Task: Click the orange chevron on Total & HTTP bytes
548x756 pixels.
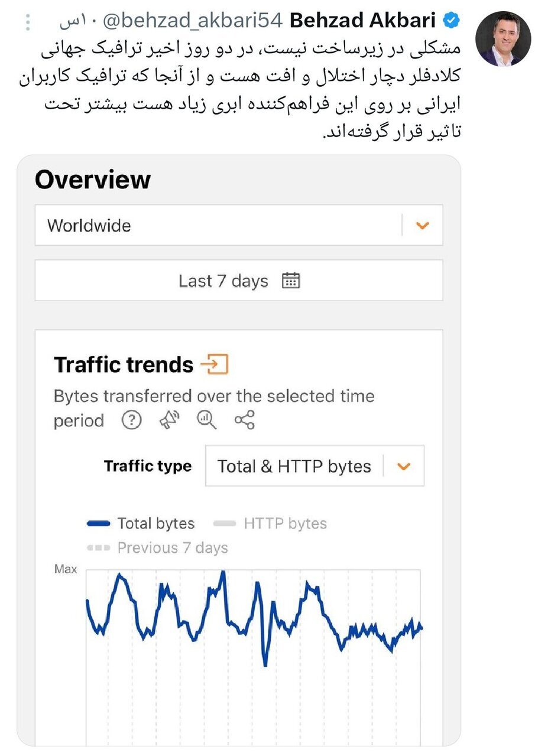Action: [x=404, y=465]
